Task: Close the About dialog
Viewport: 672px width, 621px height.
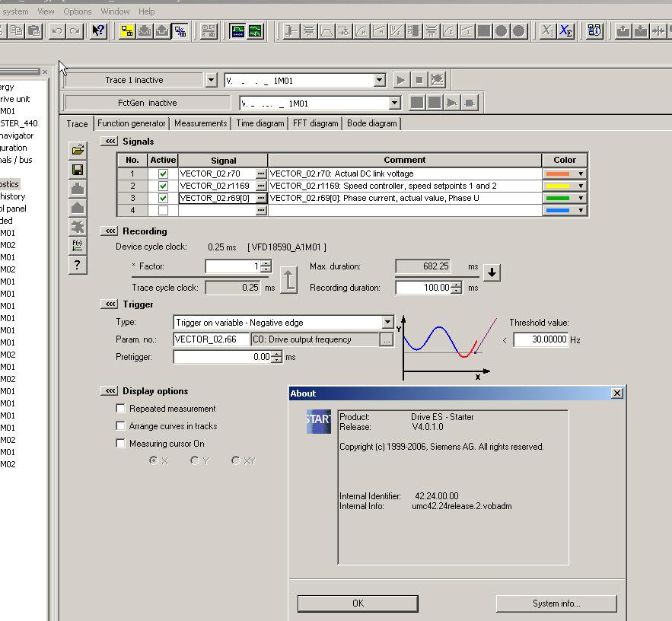Action: pos(616,393)
